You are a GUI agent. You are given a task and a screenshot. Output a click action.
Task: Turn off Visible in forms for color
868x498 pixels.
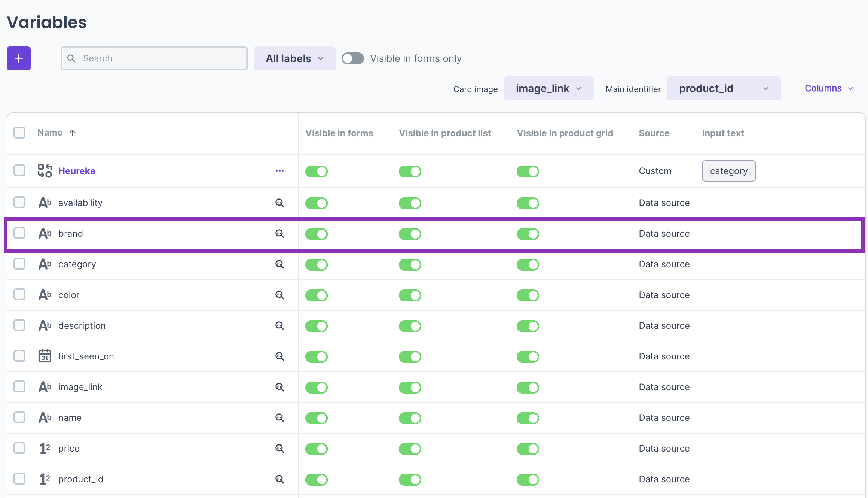click(316, 295)
